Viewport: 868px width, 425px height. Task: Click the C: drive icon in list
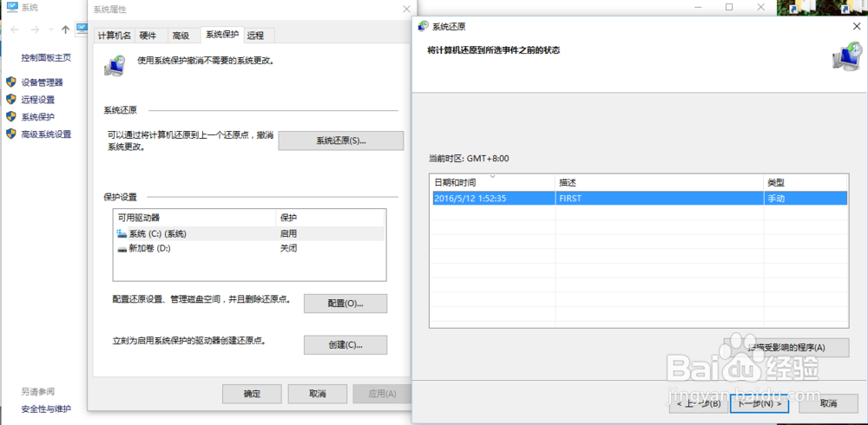[x=122, y=233]
